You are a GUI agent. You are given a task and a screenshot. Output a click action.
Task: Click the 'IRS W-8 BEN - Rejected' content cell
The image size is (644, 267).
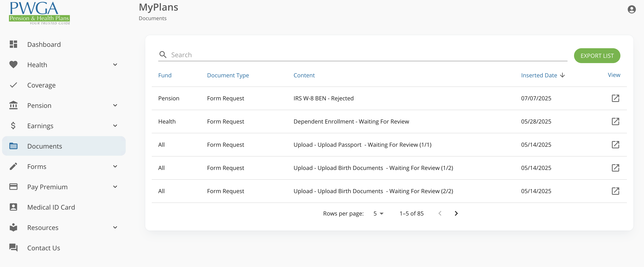tap(323, 98)
